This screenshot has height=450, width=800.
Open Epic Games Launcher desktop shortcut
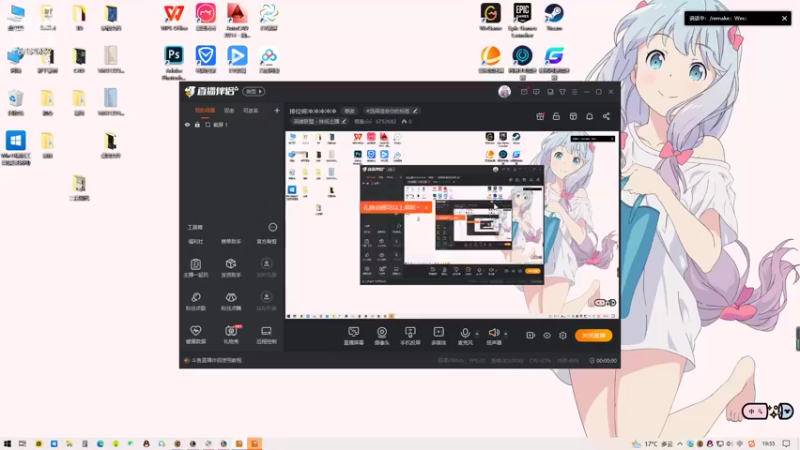click(x=522, y=20)
